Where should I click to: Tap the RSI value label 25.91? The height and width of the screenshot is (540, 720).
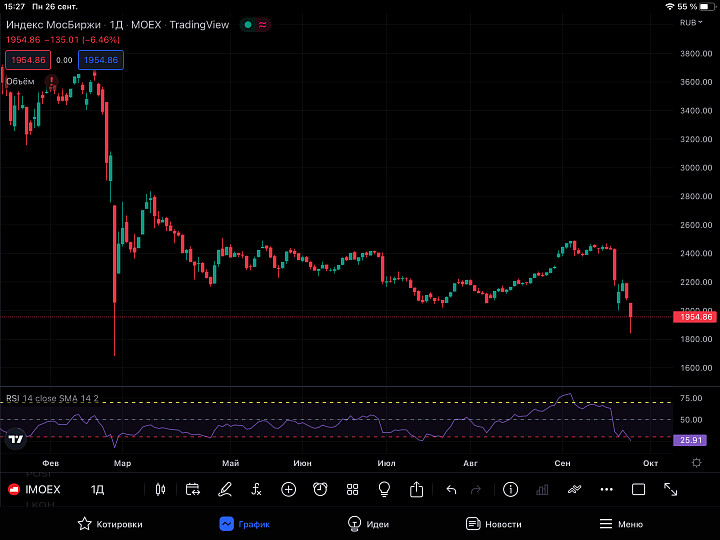690,440
